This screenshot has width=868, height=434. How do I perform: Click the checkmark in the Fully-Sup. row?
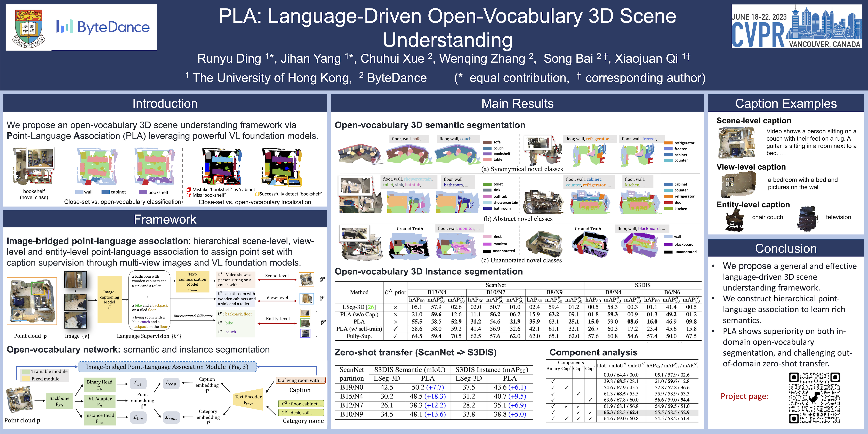pos(395,336)
